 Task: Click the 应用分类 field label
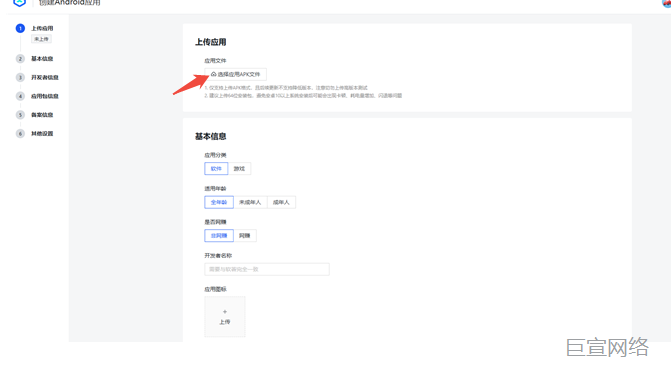click(215, 155)
